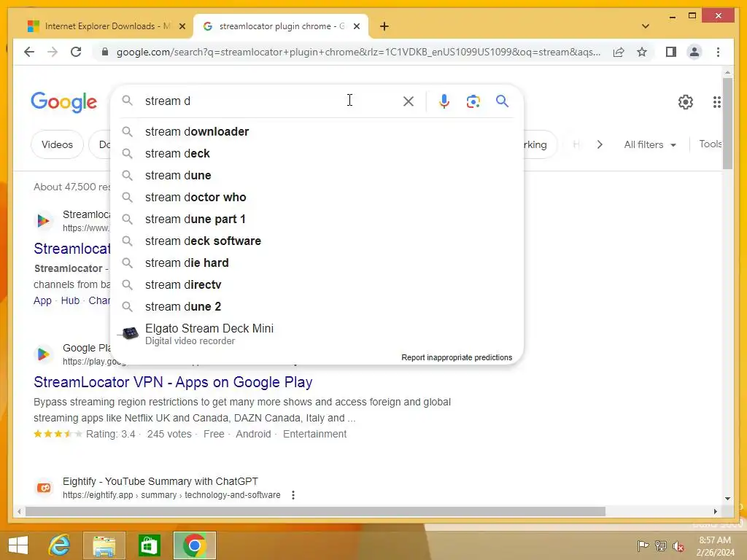Open a new browser tab
Viewport: 747px width, 560px height.
tap(384, 26)
